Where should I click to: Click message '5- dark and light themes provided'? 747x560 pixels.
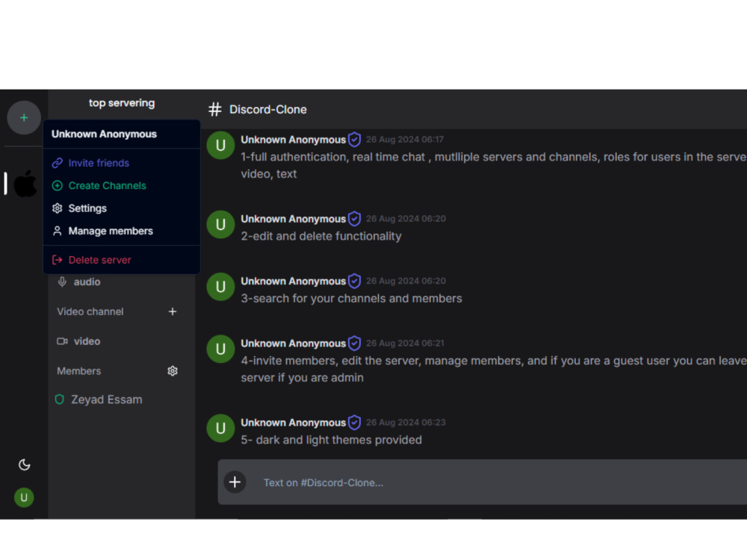point(331,440)
